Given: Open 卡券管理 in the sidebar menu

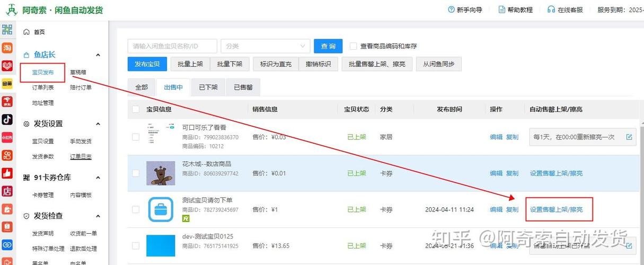Looking at the screenshot, I should click(x=43, y=195).
